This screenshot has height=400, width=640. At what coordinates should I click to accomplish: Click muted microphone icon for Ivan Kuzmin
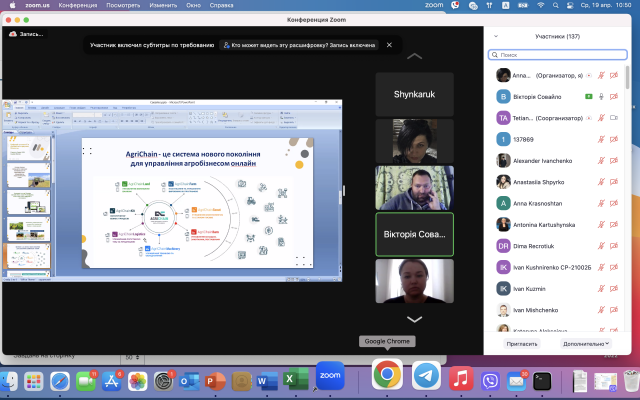[x=601, y=289]
